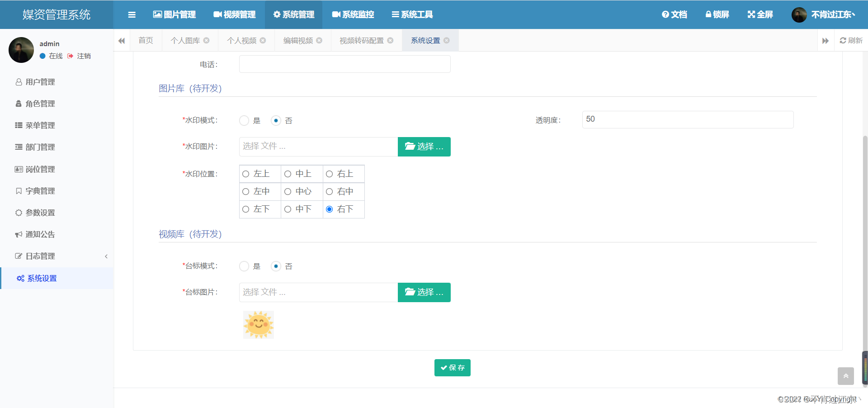Close the 个人视频 tab
Image resolution: width=868 pixels, height=408 pixels.
coord(263,40)
